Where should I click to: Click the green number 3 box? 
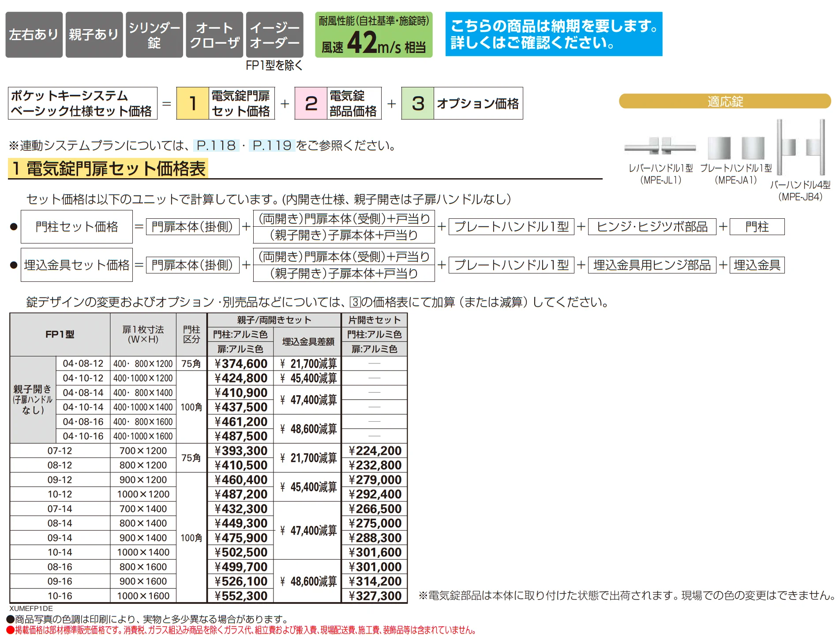(418, 103)
